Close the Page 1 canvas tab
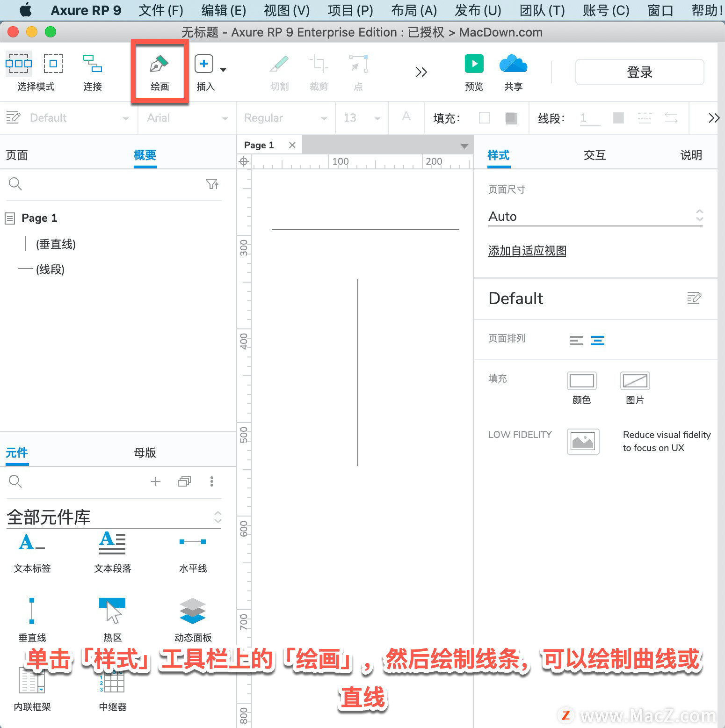 [x=292, y=145]
